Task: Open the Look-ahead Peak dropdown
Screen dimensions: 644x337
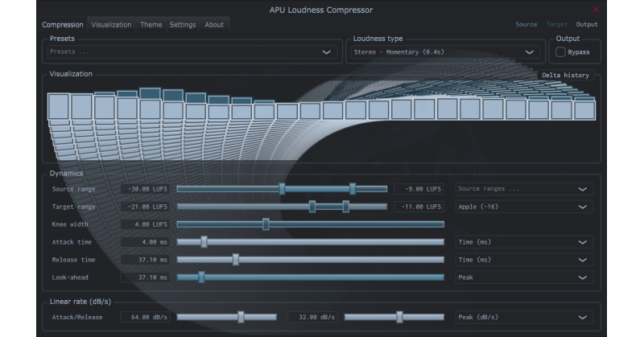Action: (x=524, y=277)
